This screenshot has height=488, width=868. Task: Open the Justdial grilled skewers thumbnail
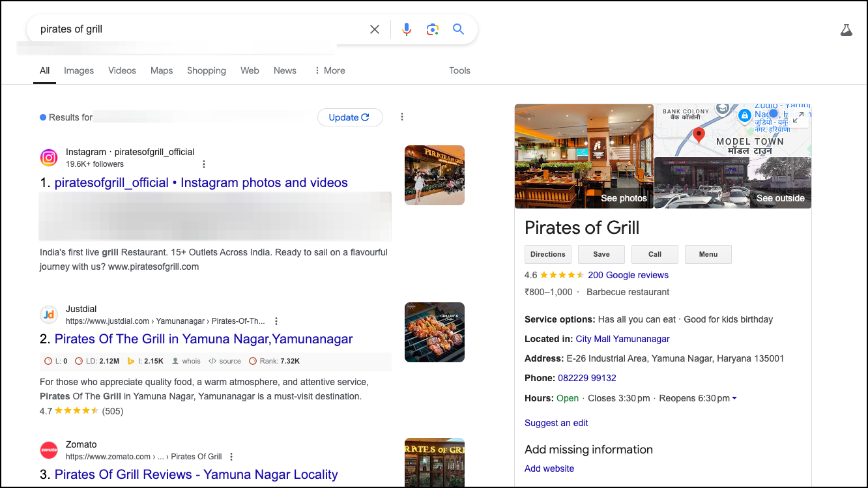coord(435,332)
